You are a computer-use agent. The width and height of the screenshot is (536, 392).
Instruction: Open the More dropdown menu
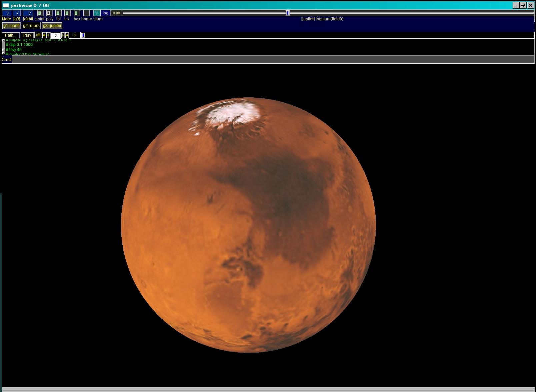pos(7,13)
